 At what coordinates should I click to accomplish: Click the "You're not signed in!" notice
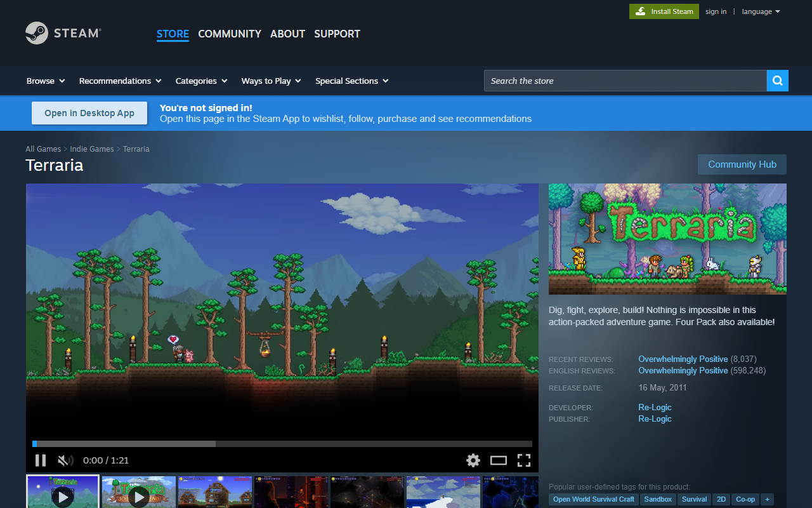tap(206, 108)
